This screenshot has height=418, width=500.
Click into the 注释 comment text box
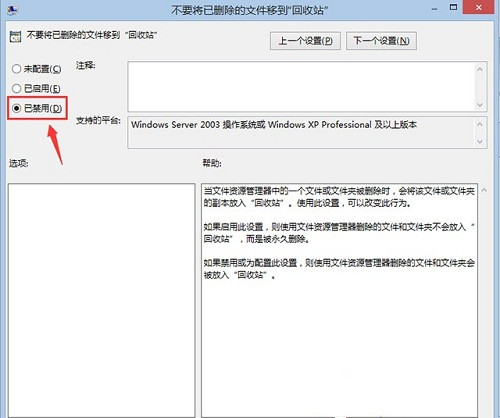point(301,86)
